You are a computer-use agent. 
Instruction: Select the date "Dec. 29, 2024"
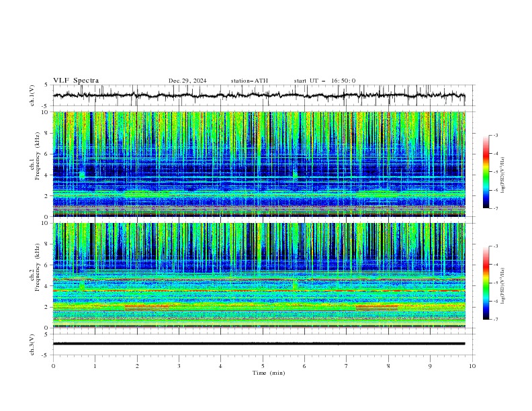click(x=187, y=81)
